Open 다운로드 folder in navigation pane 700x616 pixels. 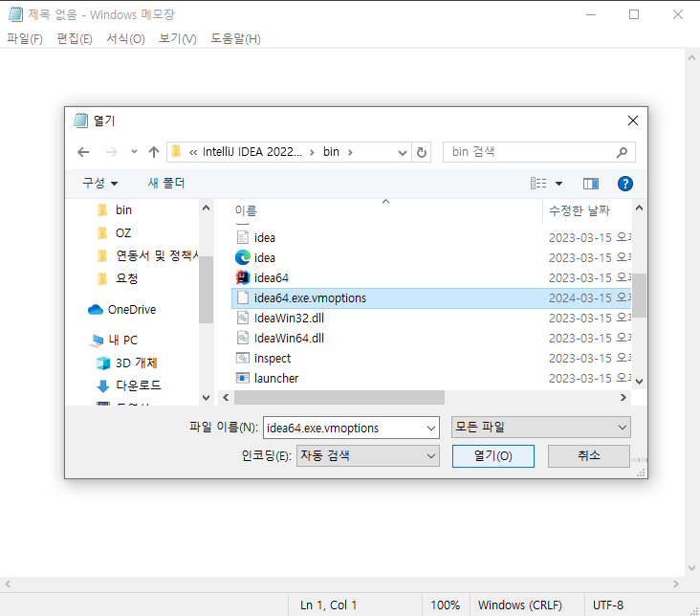click(x=138, y=385)
